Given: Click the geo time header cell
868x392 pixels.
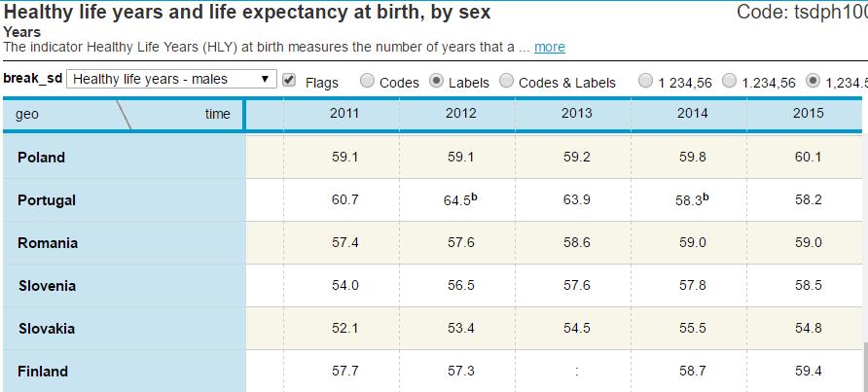Looking at the screenshot, I should [x=123, y=115].
